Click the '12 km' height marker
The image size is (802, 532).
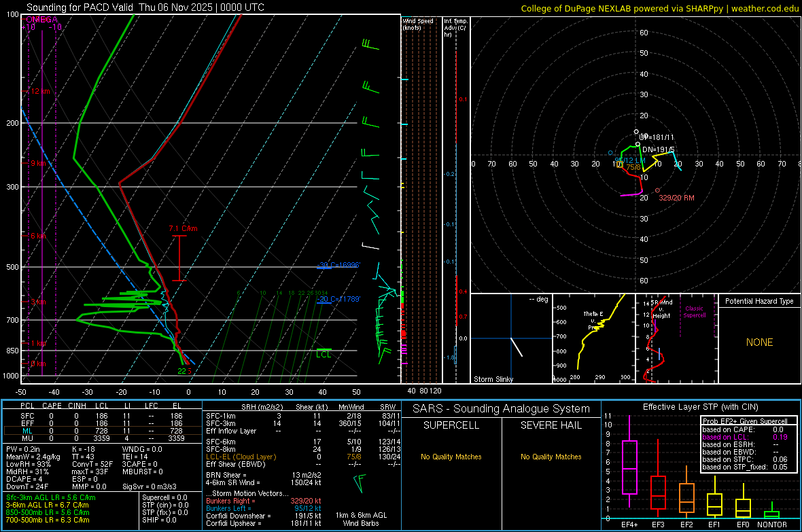pyautogui.click(x=40, y=91)
